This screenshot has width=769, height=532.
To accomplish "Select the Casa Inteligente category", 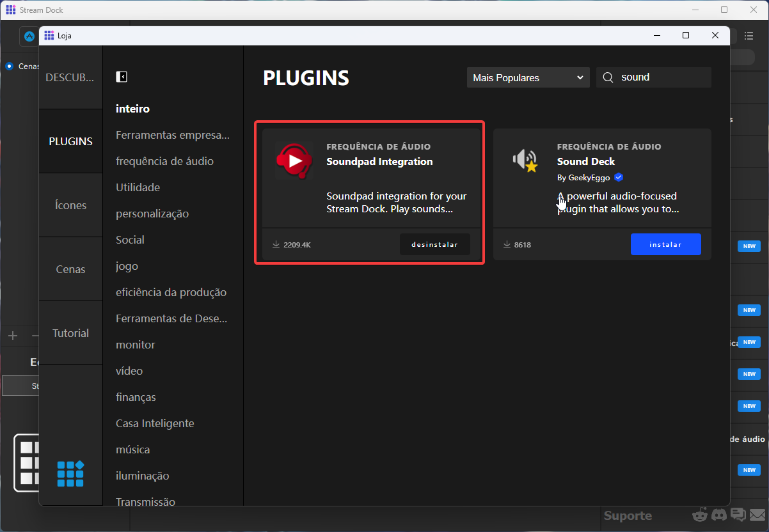I will click(155, 423).
